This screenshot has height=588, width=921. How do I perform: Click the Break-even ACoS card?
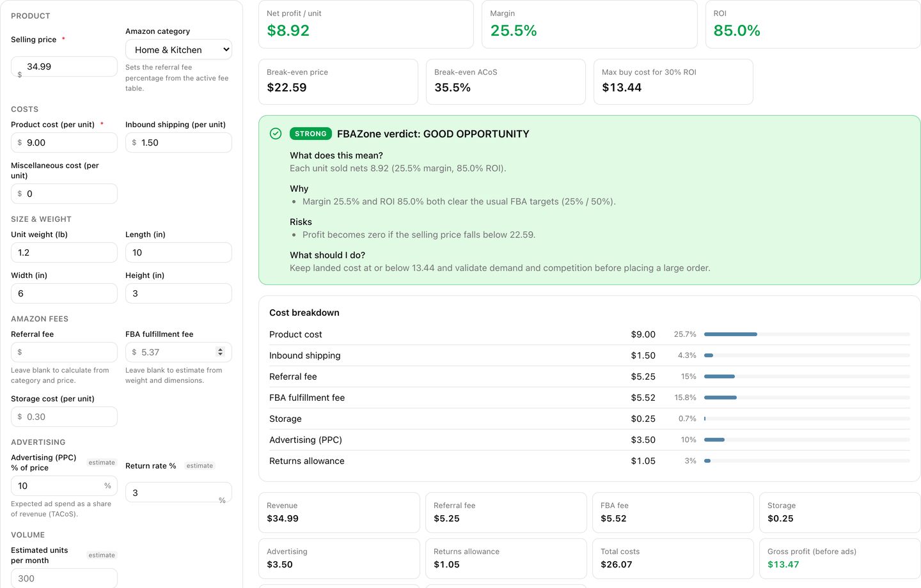(506, 82)
